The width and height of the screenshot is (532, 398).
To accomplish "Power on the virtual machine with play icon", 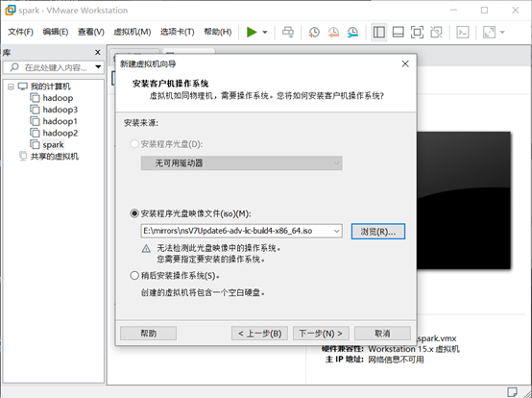I will pyautogui.click(x=252, y=33).
